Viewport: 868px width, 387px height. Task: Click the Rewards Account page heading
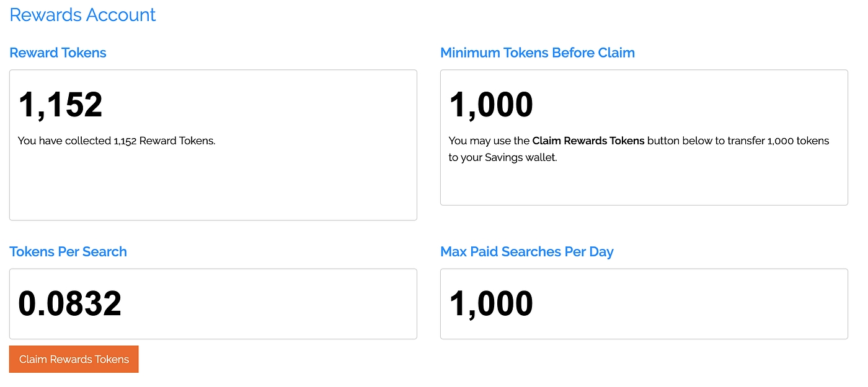click(x=82, y=15)
